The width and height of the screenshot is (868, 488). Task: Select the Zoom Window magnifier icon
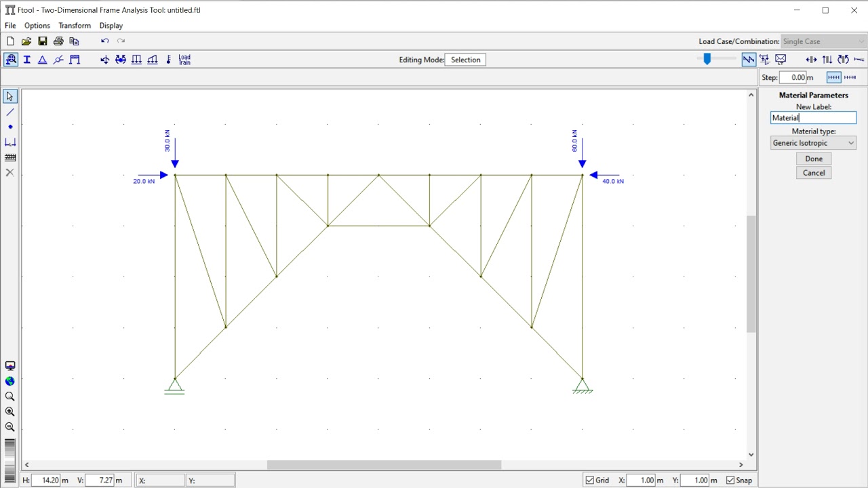click(10, 396)
